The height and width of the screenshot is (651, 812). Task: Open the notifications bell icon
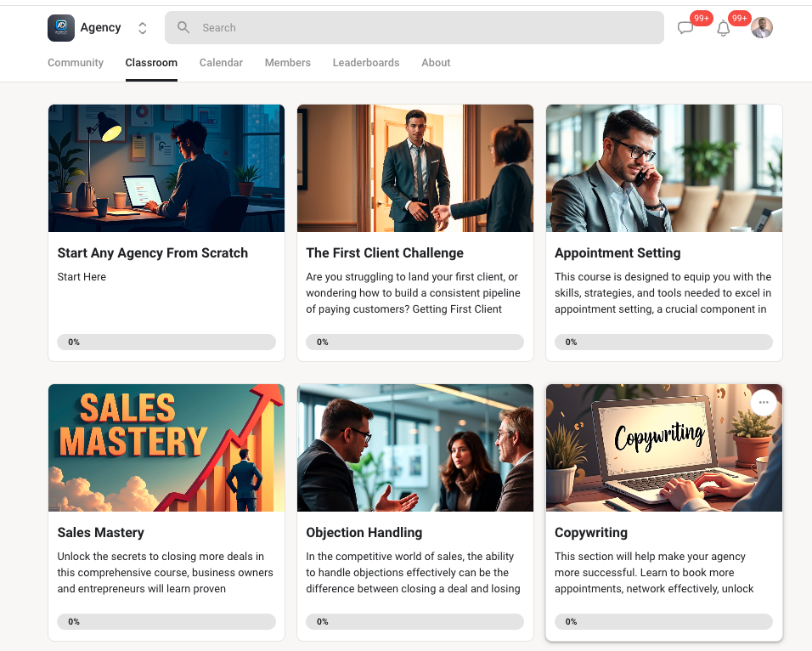pyautogui.click(x=724, y=28)
